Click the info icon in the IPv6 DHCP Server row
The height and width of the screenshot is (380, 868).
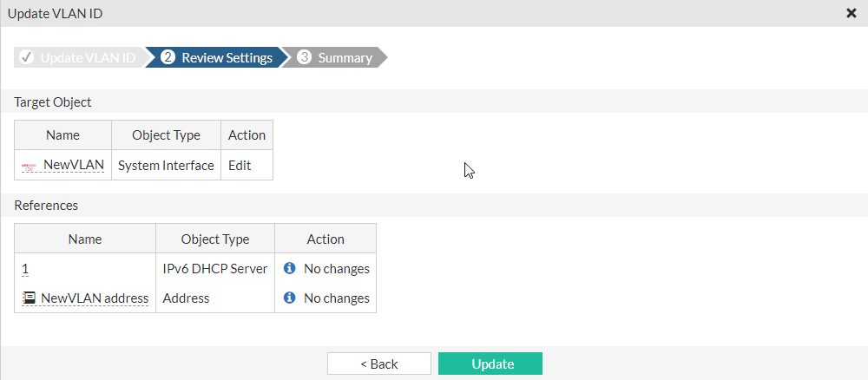click(x=290, y=269)
